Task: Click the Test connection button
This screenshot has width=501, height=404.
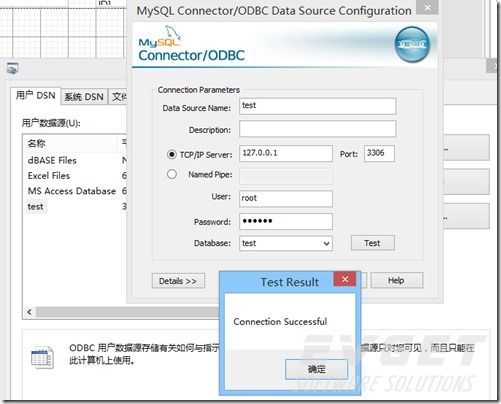Action: click(x=373, y=243)
